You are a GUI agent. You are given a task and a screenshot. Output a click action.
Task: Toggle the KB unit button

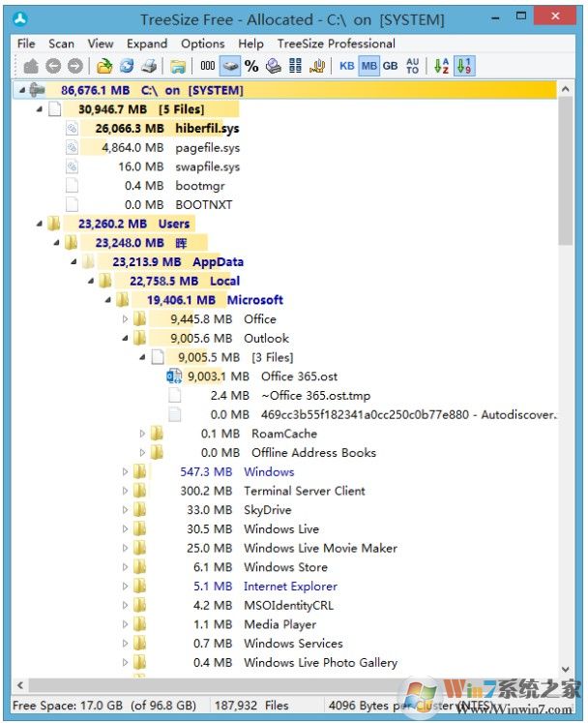pyautogui.click(x=346, y=66)
